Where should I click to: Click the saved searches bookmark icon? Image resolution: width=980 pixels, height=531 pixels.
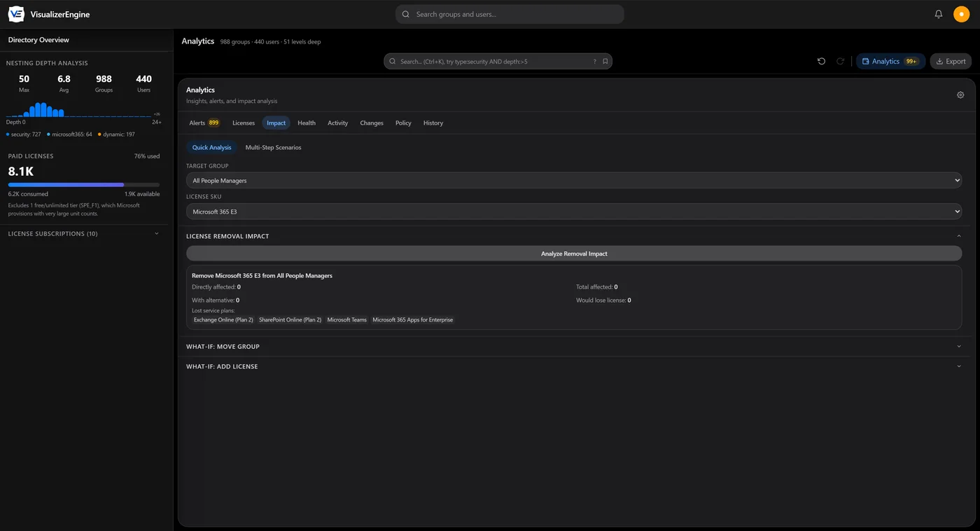point(605,62)
